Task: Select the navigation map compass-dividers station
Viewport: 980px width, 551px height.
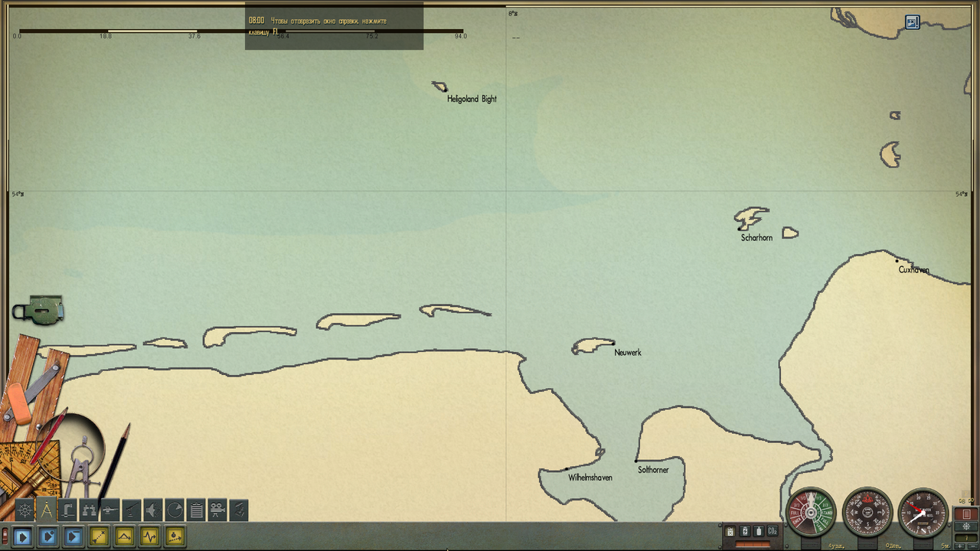Action: [47, 510]
